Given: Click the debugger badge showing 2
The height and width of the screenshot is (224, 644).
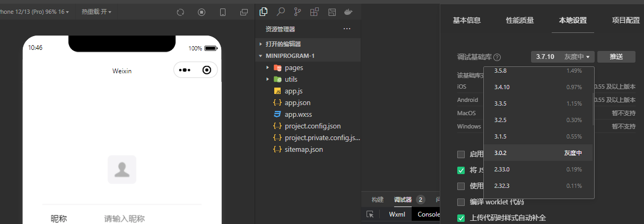Looking at the screenshot, I should click(x=421, y=200).
